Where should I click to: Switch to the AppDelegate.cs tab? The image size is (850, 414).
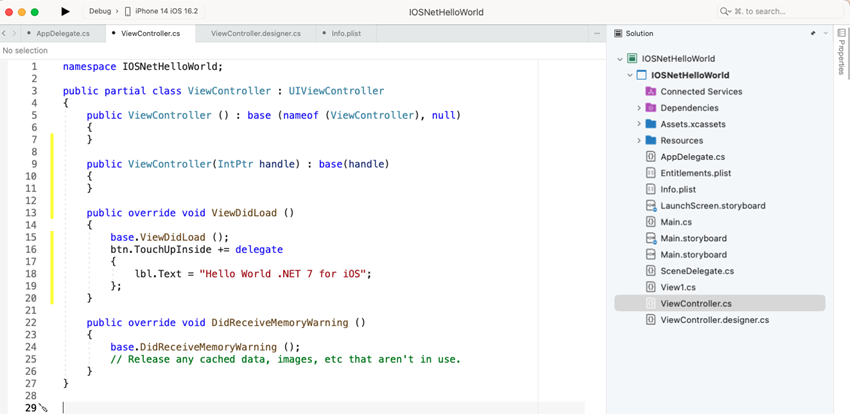click(63, 34)
